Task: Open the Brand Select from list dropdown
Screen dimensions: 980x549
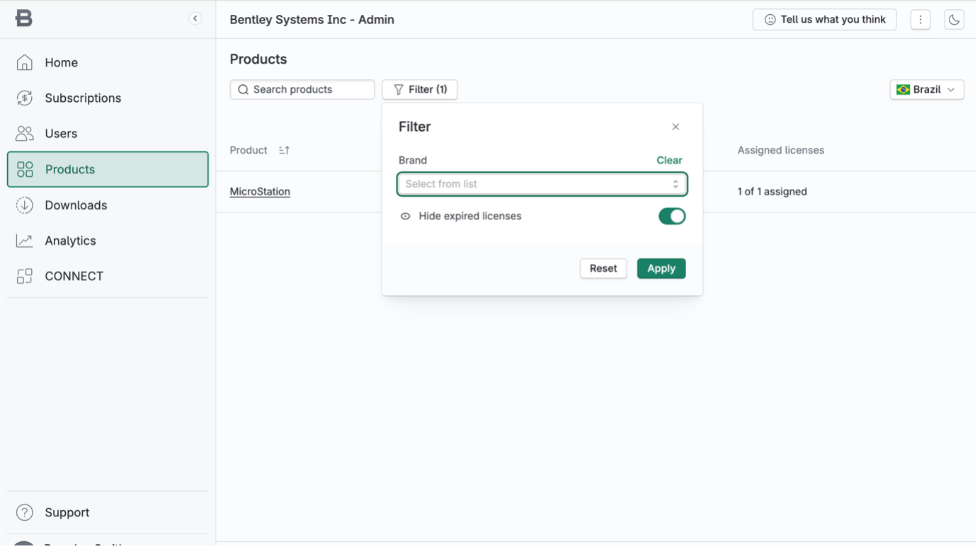Action: pyautogui.click(x=544, y=185)
